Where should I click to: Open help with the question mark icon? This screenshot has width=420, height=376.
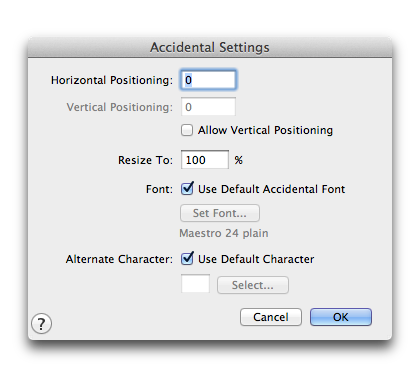pyautogui.click(x=41, y=324)
